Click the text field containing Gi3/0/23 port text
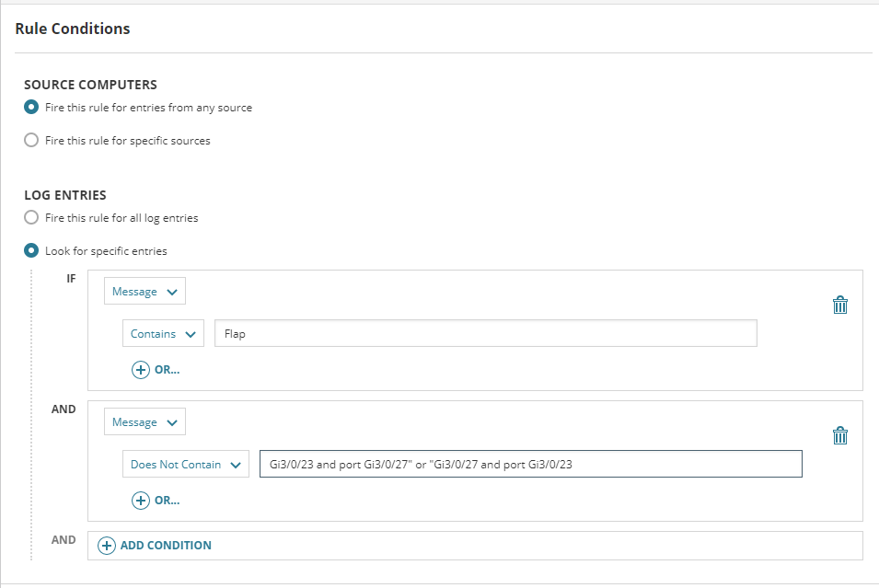879x588 pixels. [x=530, y=465]
